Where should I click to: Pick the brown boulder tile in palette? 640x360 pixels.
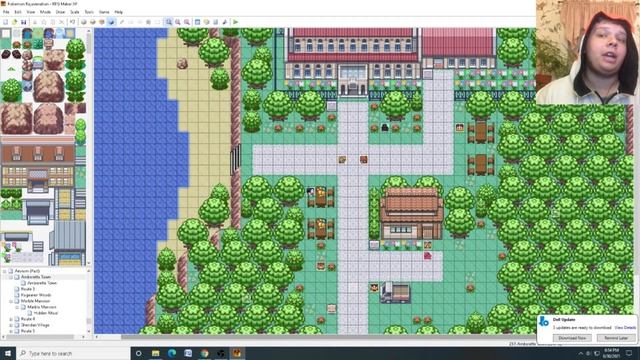(49, 87)
